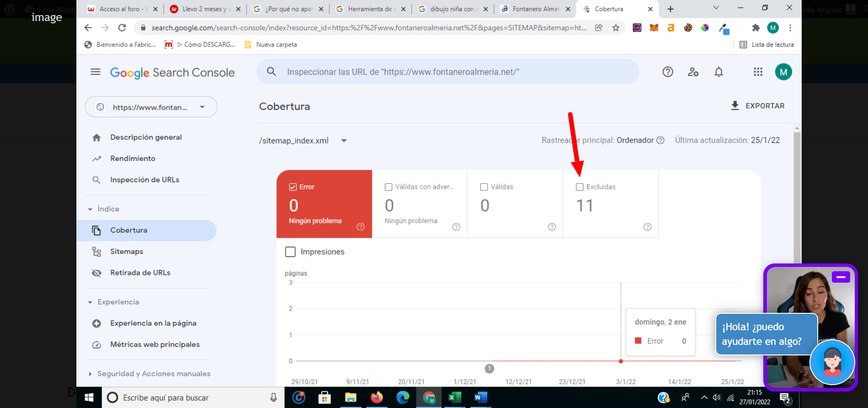The width and height of the screenshot is (868, 408).
Task: Share this page from the address bar
Action: 599,28
